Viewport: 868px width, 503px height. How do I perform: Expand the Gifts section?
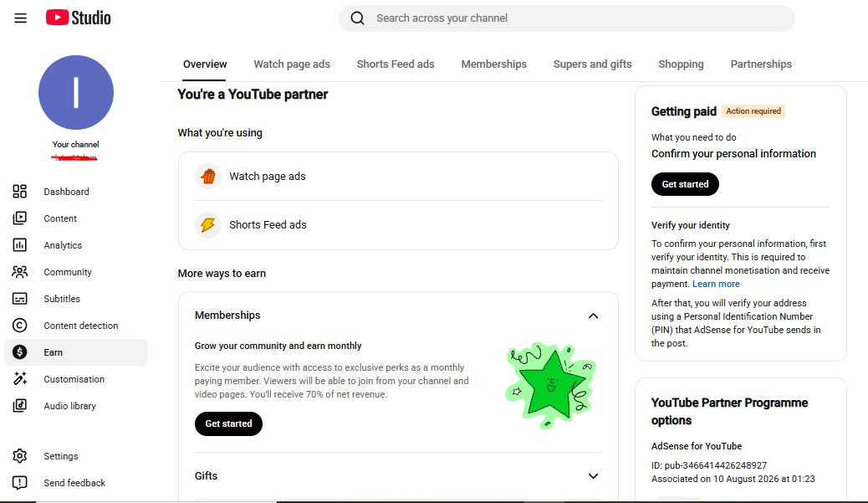(593, 476)
